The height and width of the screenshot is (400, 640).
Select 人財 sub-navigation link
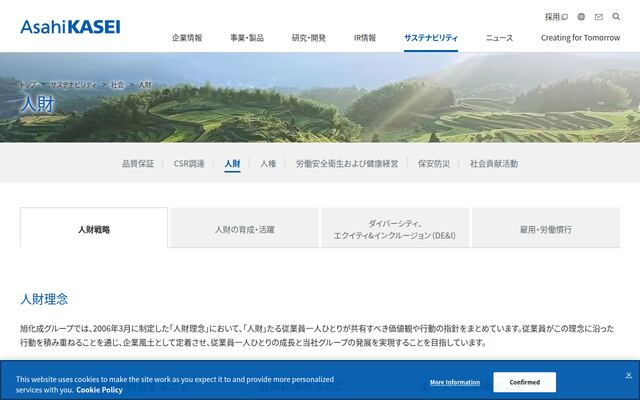[x=232, y=164]
